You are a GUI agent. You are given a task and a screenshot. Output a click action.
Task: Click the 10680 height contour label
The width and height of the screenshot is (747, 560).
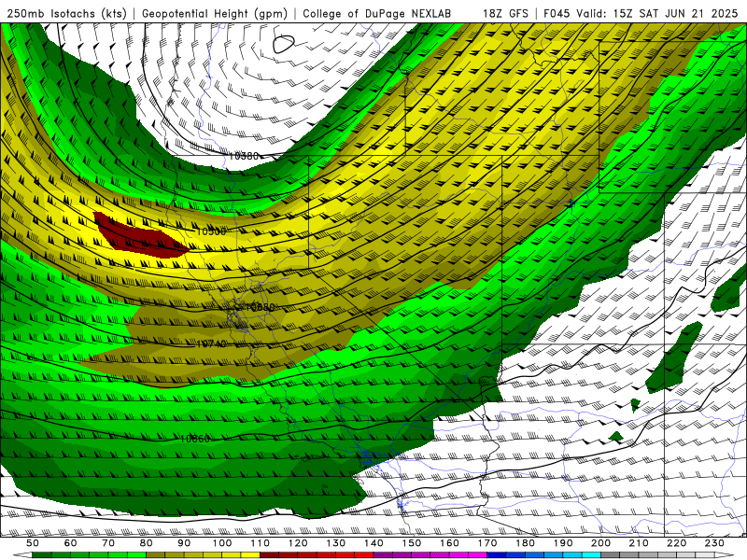(260, 307)
